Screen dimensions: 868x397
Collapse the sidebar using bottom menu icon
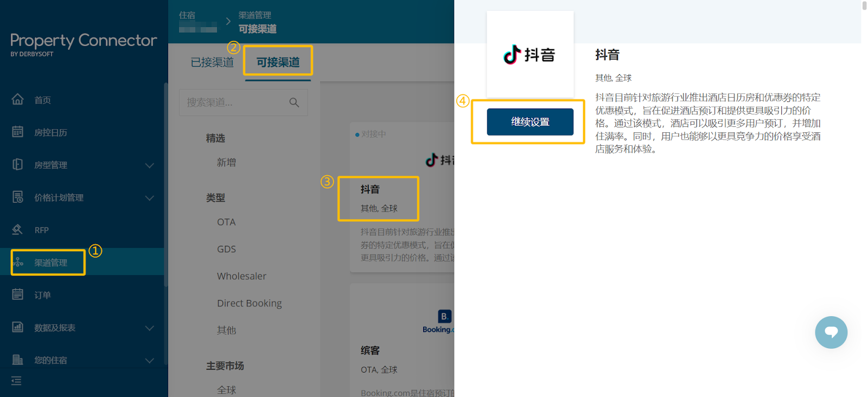point(16,381)
